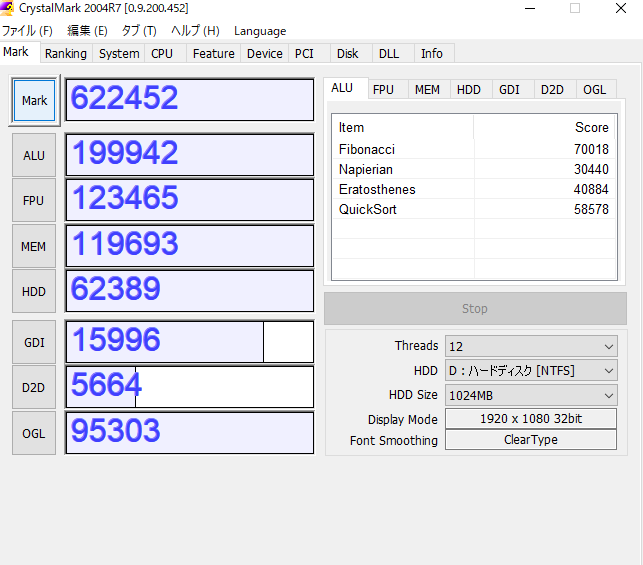Show the MEM results tab
Viewport: 643px width, 565px height.
coord(427,90)
